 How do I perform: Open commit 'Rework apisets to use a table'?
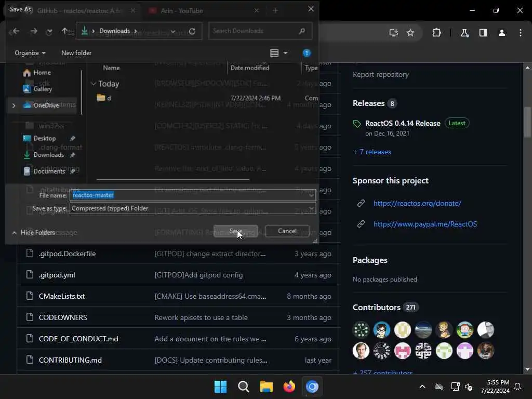click(201, 317)
